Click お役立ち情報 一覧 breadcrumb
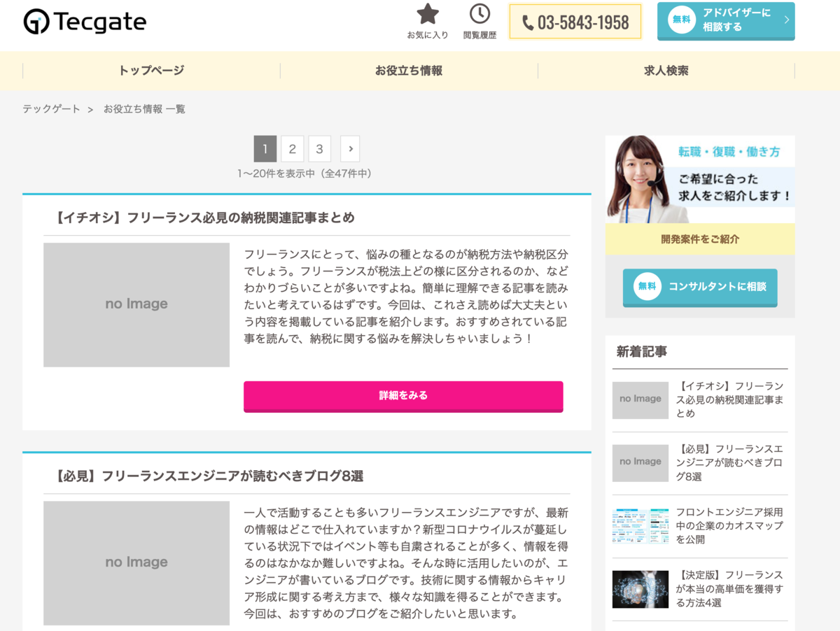The height and width of the screenshot is (631, 840). (x=144, y=109)
